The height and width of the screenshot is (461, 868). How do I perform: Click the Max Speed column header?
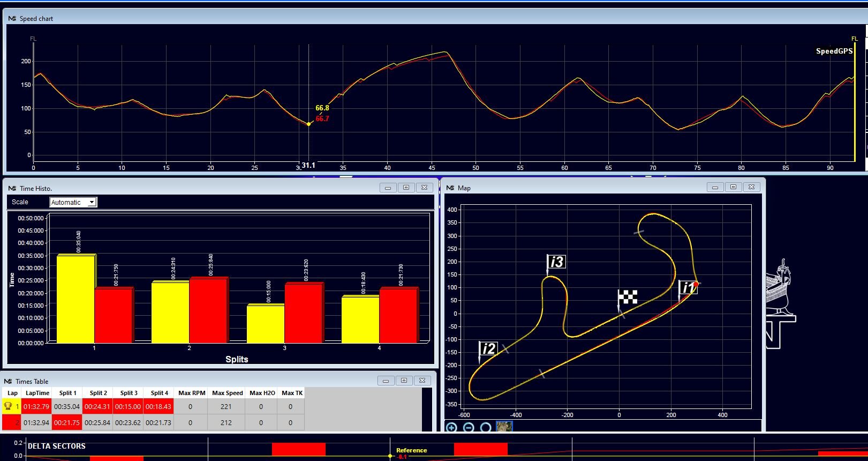(x=227, y=393)
